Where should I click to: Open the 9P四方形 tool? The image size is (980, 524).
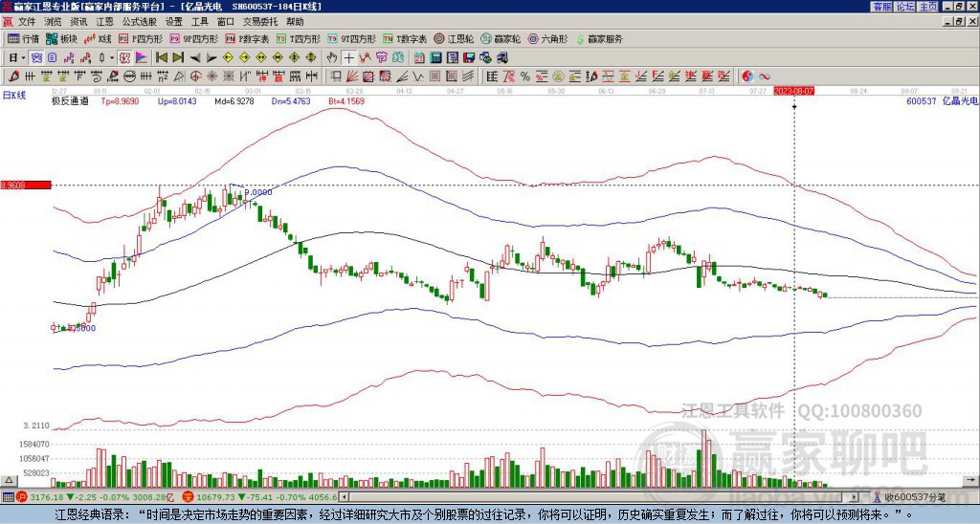pos(194,38)
